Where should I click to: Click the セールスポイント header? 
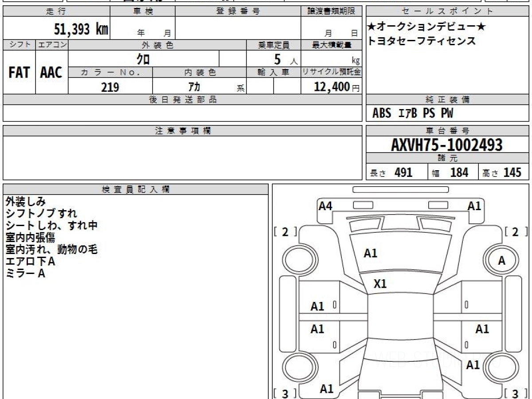448,12
